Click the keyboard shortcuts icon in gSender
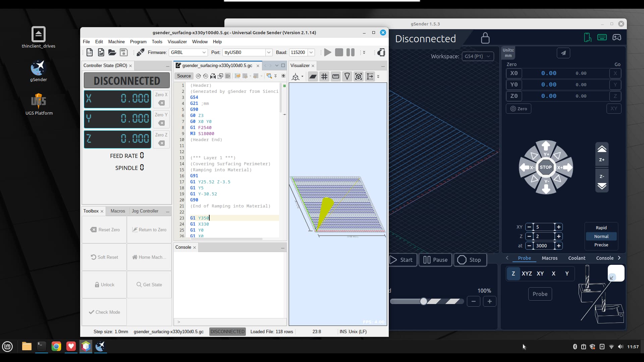644x362 pixels. [602, 38]
